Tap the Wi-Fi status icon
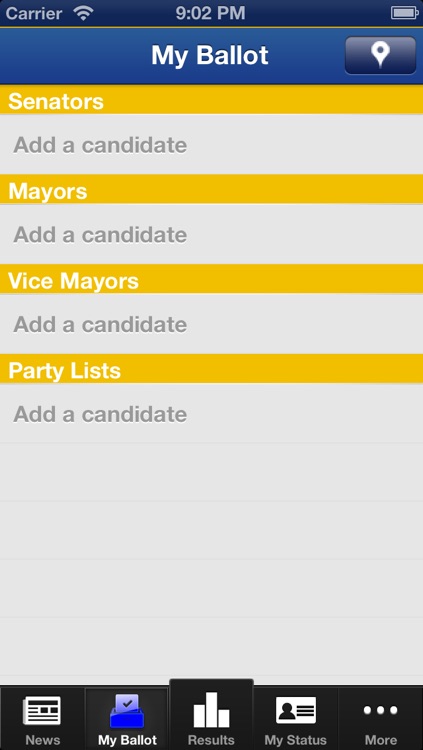423x750 pixels. (x=83, y=13)
